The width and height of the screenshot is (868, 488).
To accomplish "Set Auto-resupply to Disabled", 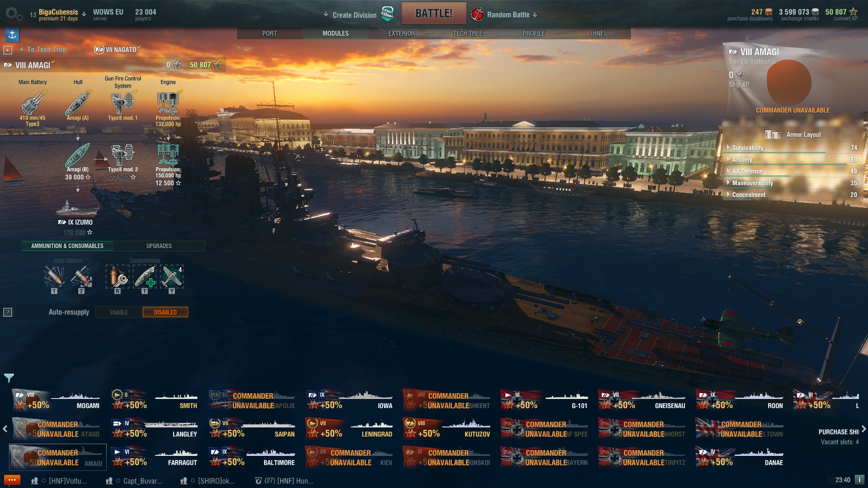I will click(x=165, y=312).
